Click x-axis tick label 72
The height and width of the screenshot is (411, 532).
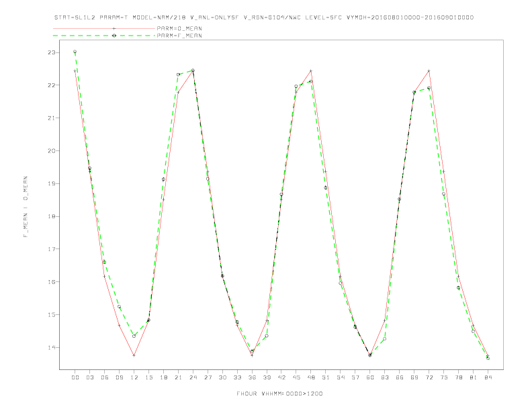coord(429,377)
